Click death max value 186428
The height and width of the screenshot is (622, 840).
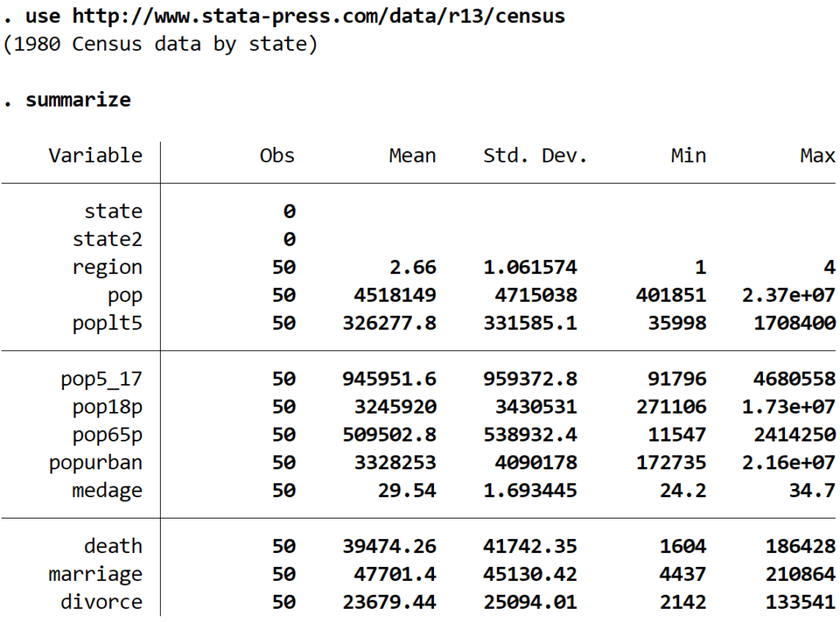pyautogui.click(x=801, y=546)
